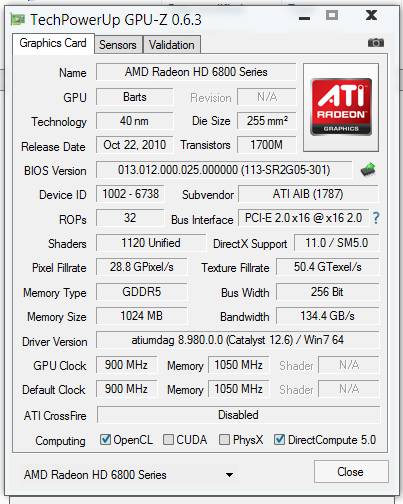Viewport: 403px width, 504px height.
Task: Minimize the GPU-Z window
Action: (304, 18)
